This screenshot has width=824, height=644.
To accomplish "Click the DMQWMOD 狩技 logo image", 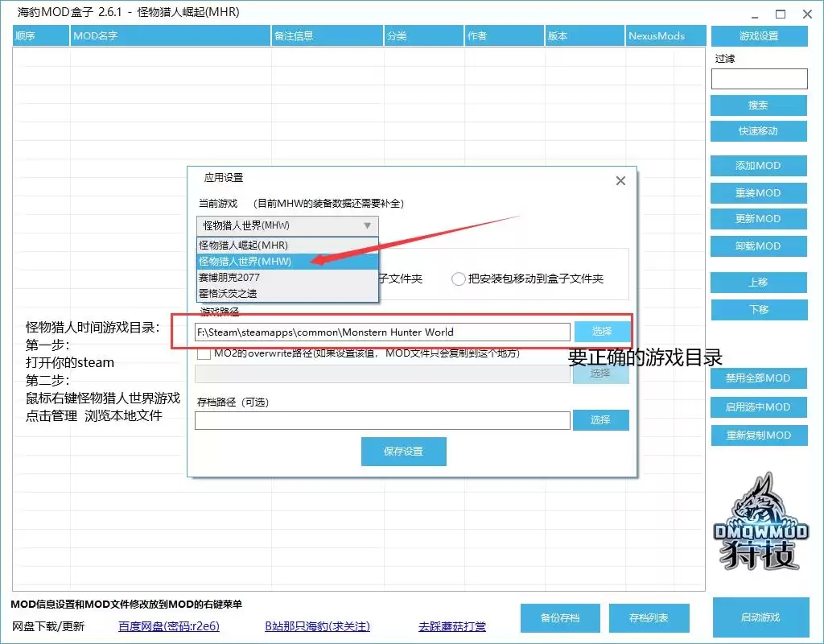I will click(x=760, y=522).
